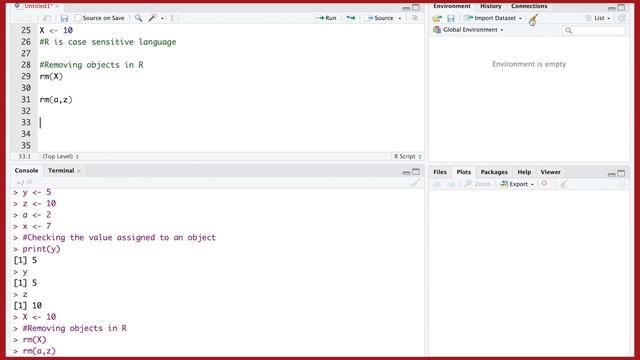Select the Untitled1 script tab
Screen dimensions: 640x360
[x=38, y=6]
